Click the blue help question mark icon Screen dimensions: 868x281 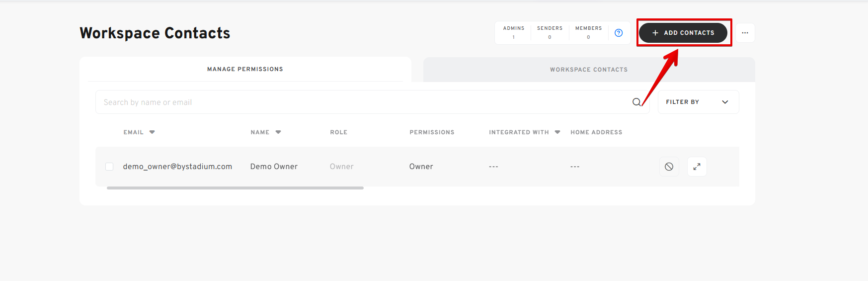(619, 33)
